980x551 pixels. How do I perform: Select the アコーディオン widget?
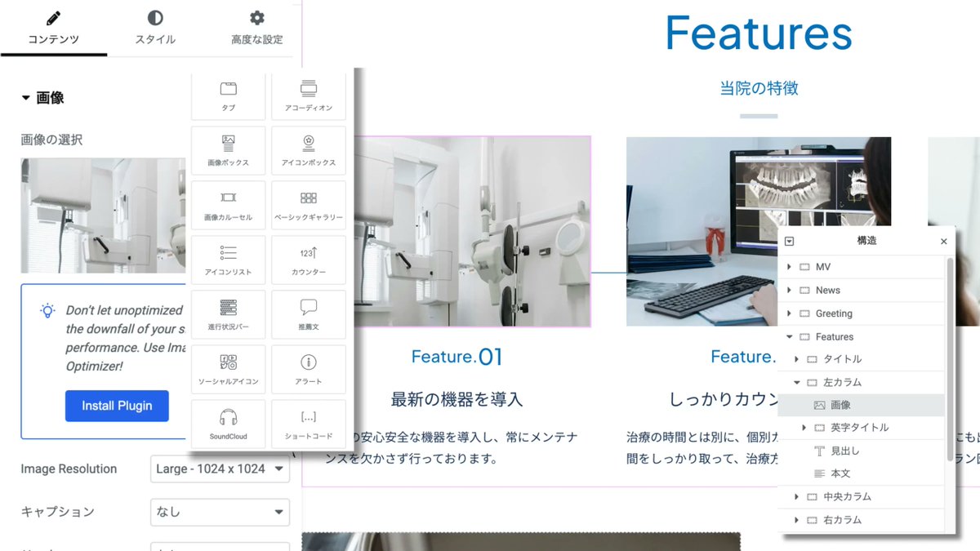click(x=308, y=95)
